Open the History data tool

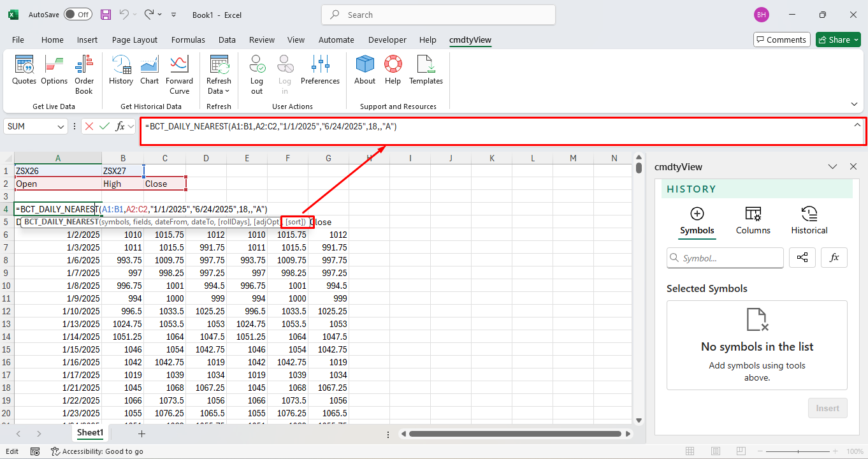(121, 70)
